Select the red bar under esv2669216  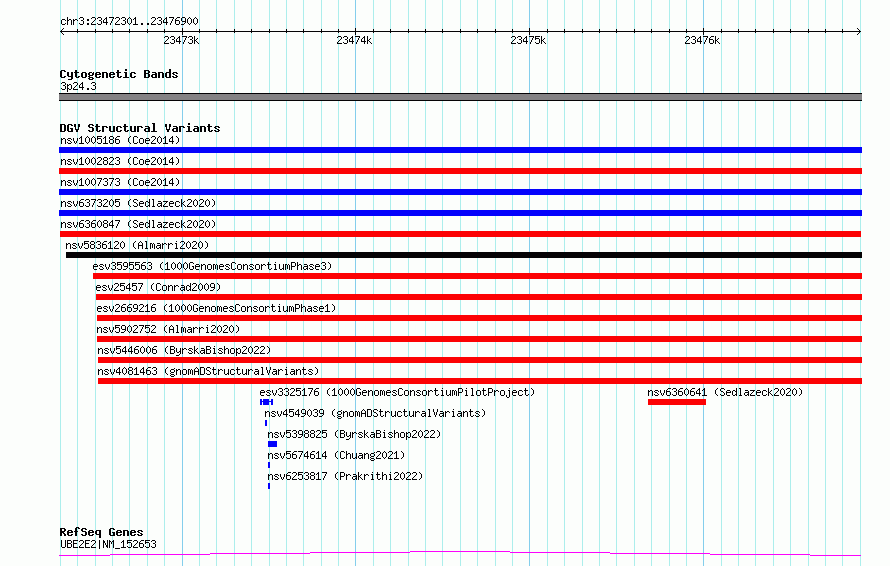click(x=480, y=318)
